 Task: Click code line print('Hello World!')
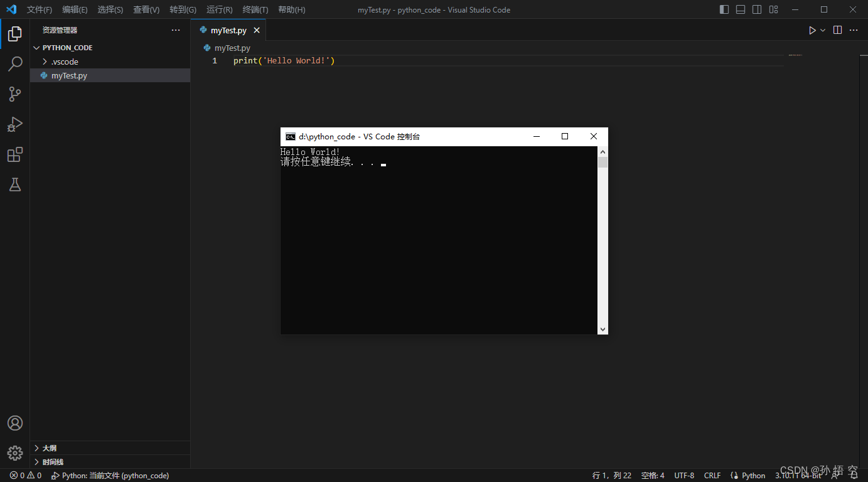284,61
